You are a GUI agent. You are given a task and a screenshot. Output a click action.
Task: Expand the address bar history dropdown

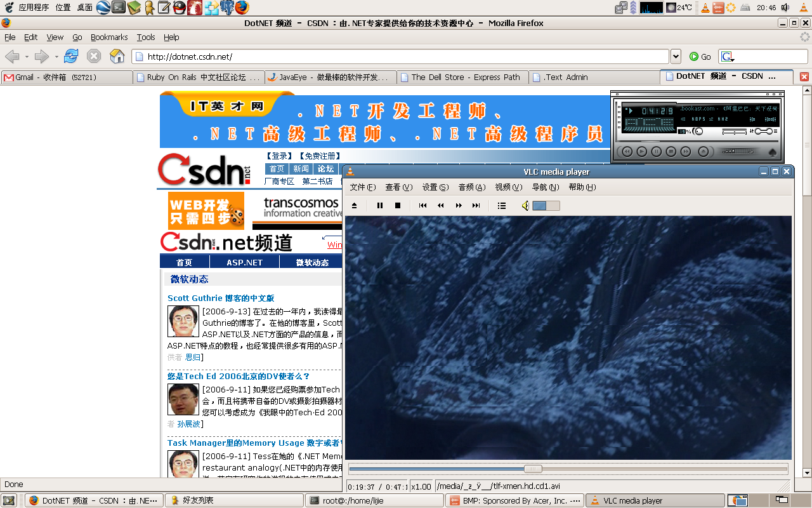coord(676,57)
